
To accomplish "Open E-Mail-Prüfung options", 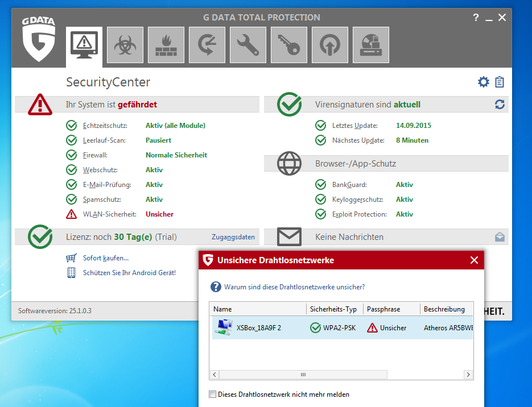I will pyautogui.click(x=107, y=185).
